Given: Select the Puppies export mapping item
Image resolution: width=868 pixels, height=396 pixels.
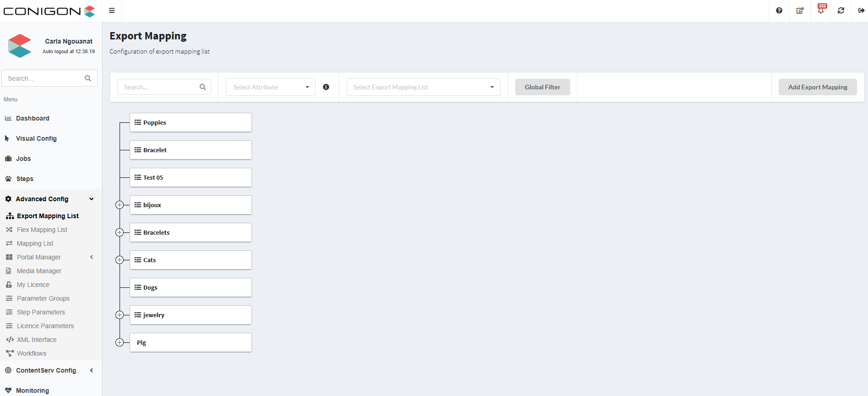Looking at the screenshot, I should click(x=191, y=122).
